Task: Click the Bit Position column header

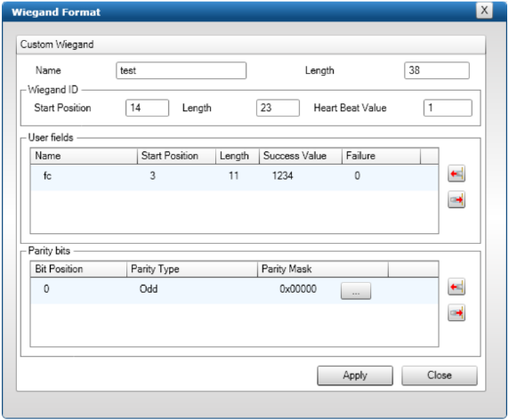Action: [x=78, y=269]
